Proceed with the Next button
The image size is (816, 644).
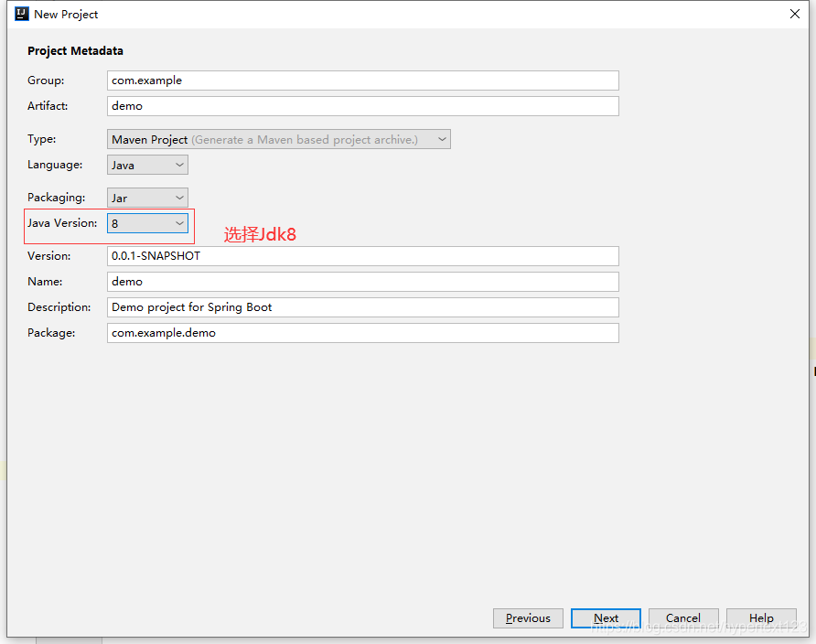click(606, 618)
